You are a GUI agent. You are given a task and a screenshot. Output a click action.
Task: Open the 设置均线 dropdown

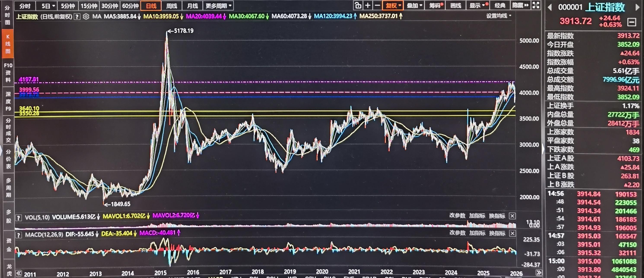[498, 16]
